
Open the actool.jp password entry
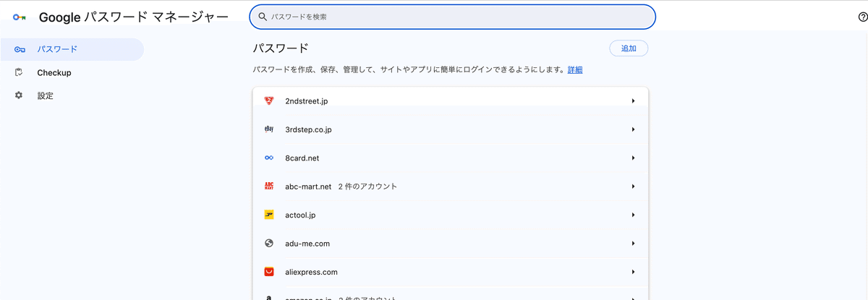[450, 215]
